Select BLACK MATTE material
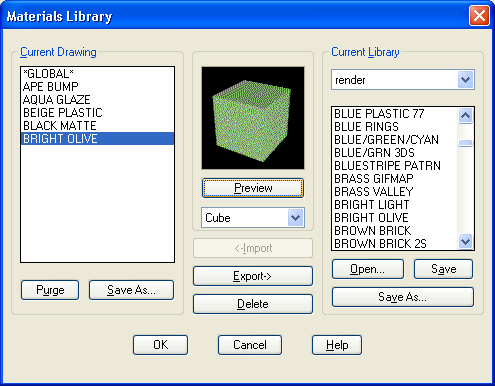 (97, 125)
